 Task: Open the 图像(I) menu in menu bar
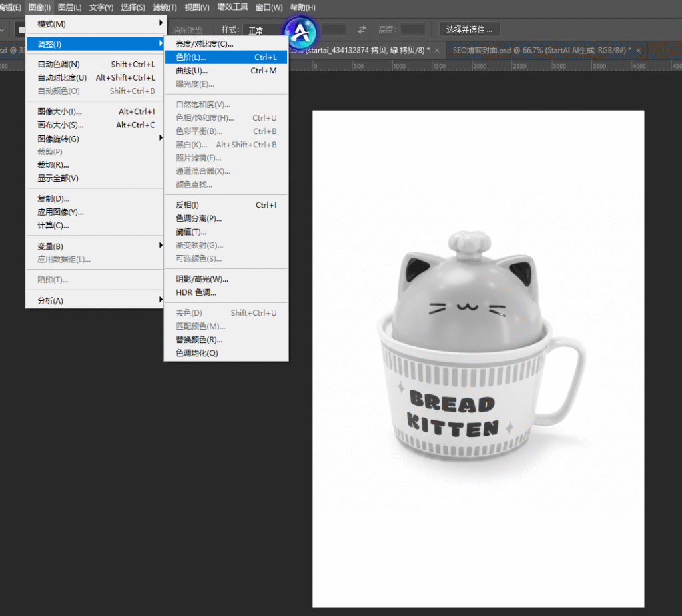tap(39, 7)
